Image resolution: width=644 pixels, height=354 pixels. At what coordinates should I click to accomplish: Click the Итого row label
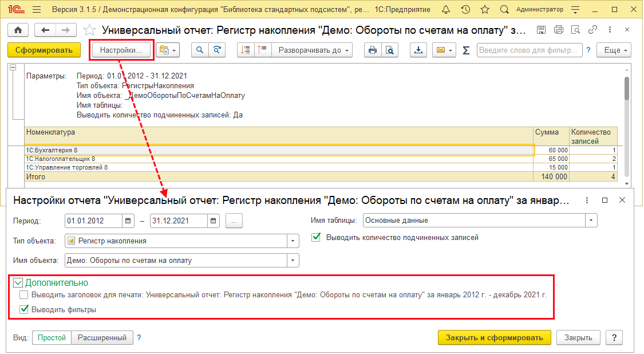click(x=35, y=177)
